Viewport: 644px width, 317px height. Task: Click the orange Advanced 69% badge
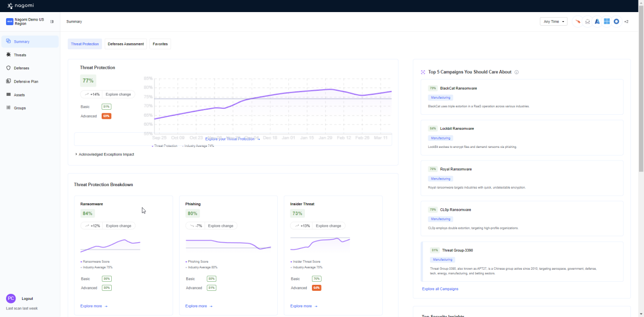[106, 116]
